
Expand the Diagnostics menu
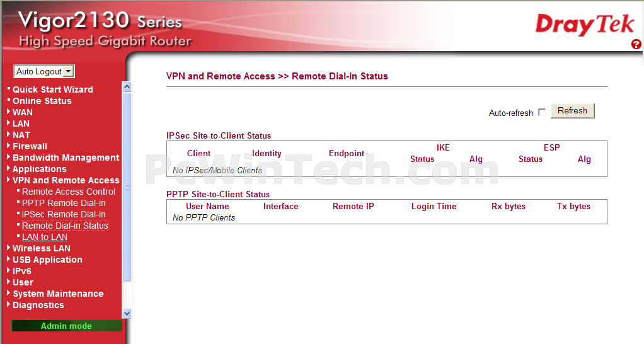(38, 305)
